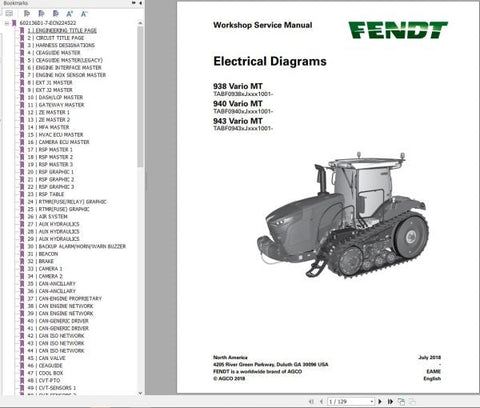Click bookmark panel scroll up arrow
Viewport: 480px width, 408px height.
pos(140,23)
